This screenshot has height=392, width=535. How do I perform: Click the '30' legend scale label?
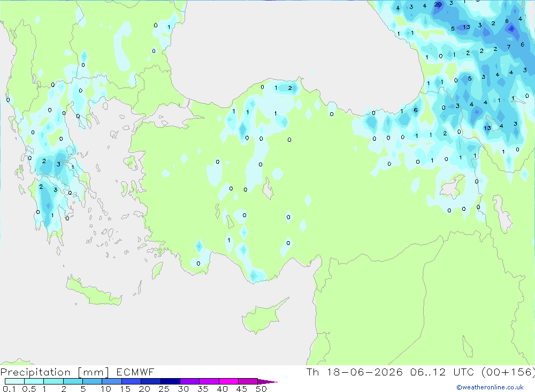click(183, 389)
